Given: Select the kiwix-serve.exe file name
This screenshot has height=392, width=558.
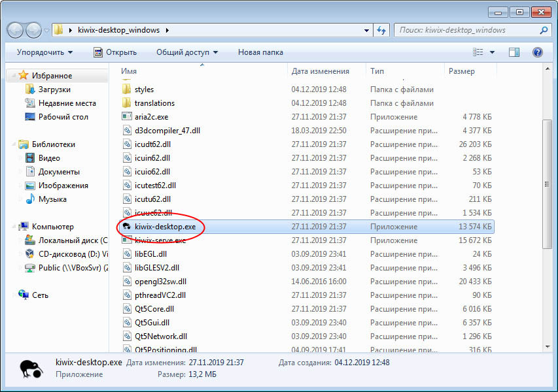Looking at the screenshot, I should [x=160, y=240].
